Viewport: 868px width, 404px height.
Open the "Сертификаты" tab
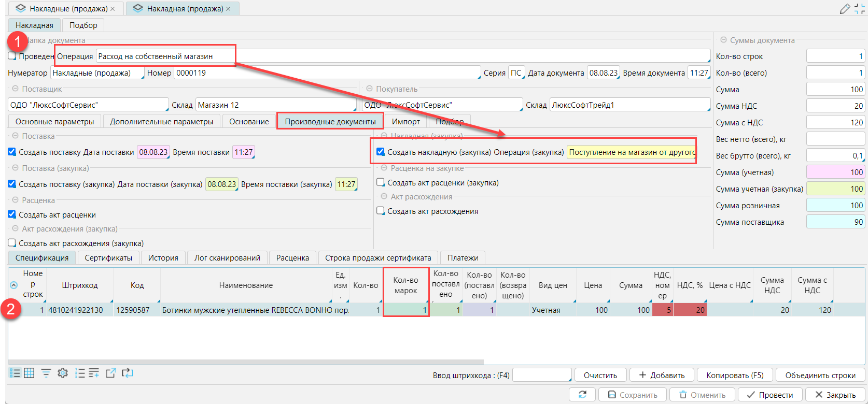(108, 258)
